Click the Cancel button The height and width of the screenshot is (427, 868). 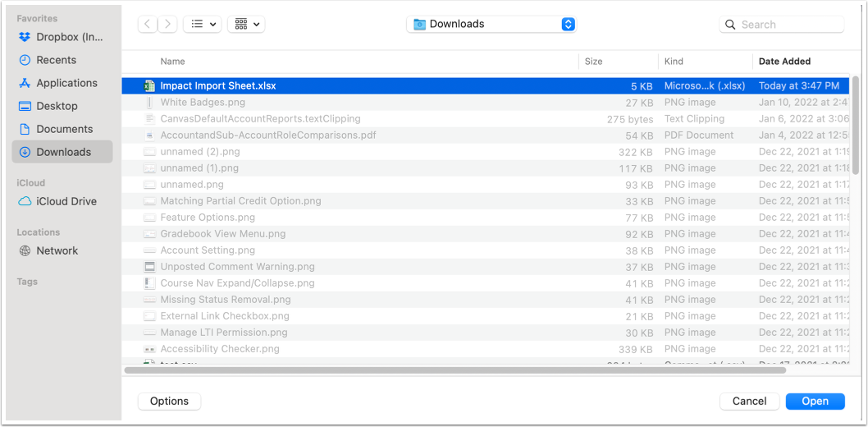coord(750,402)
